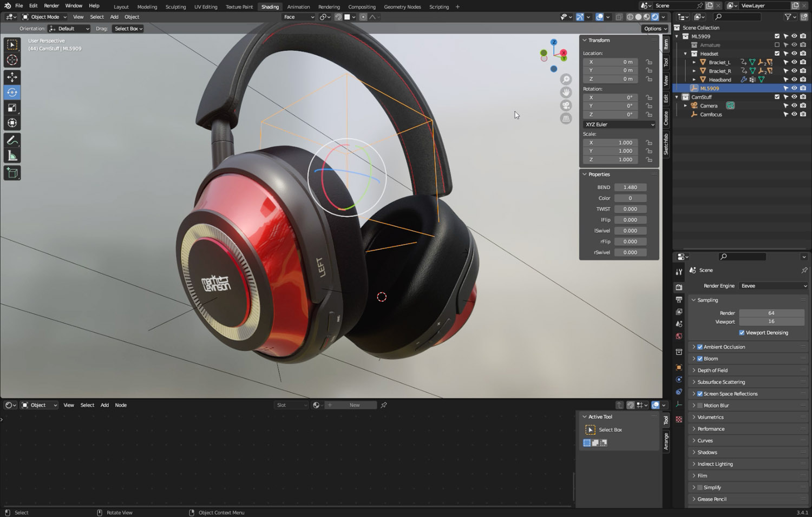This screenshot has width=812, height=517.
Task: Hide the Headband object in viewport
Action: pyautogui.click(x=794, y=80)
